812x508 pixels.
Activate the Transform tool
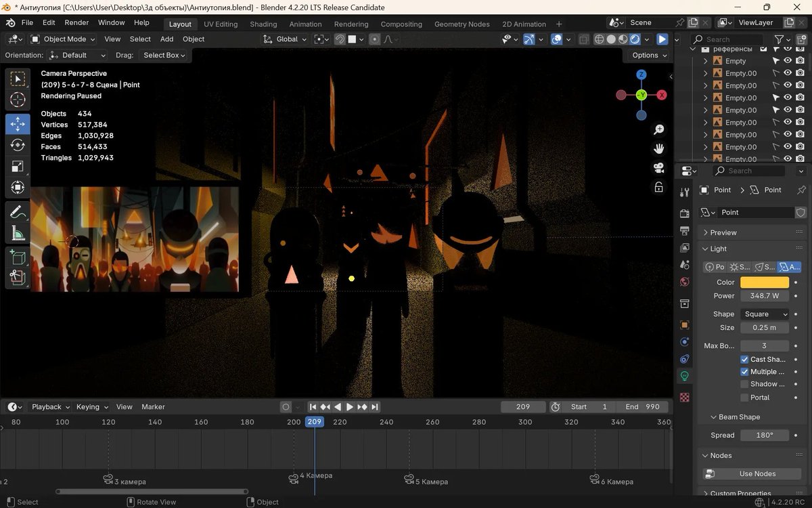click(x=18, y=187)
